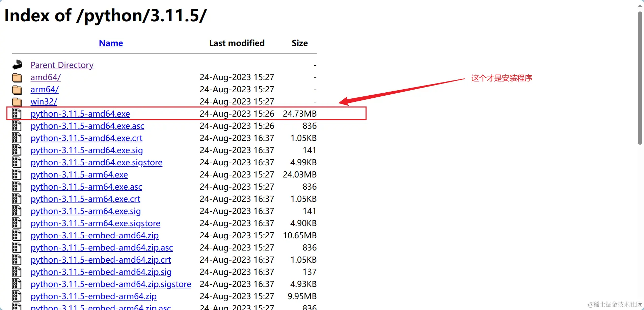Click file icon beside python-3.11.5-embed-amd64.zip.crt
644x310 pixels.
coord(17,260)
